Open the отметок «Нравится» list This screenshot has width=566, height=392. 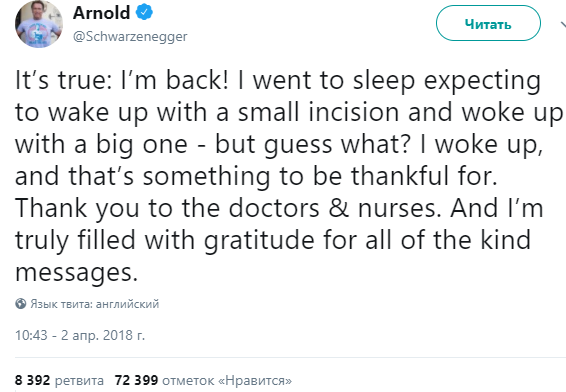227,380
